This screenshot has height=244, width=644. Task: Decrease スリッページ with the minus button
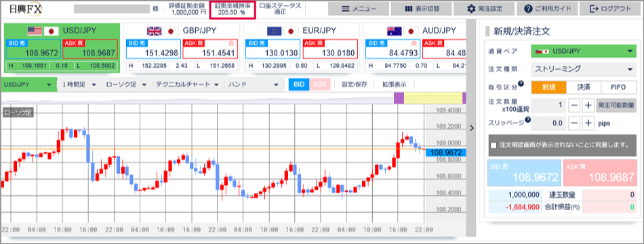[x=575, y=123]
